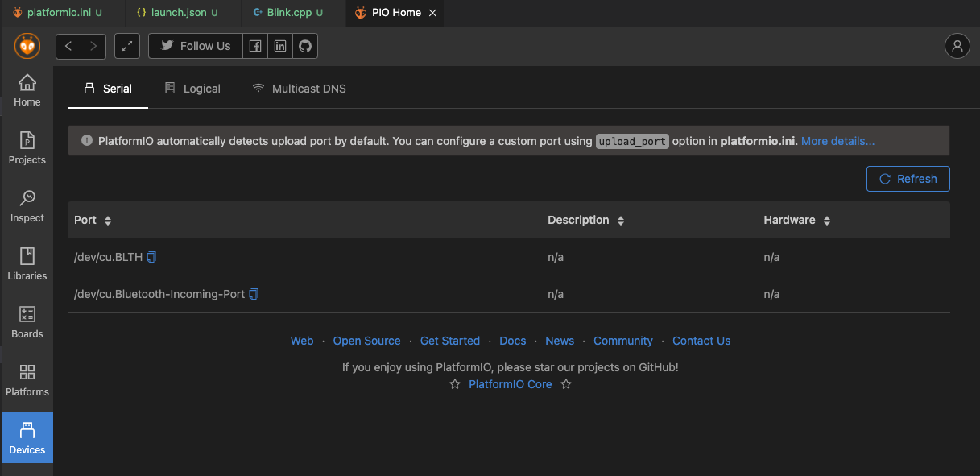Open the Docs footer link
Image resolution: width=980 pixels, height=476 pixels.
(513, 341)
